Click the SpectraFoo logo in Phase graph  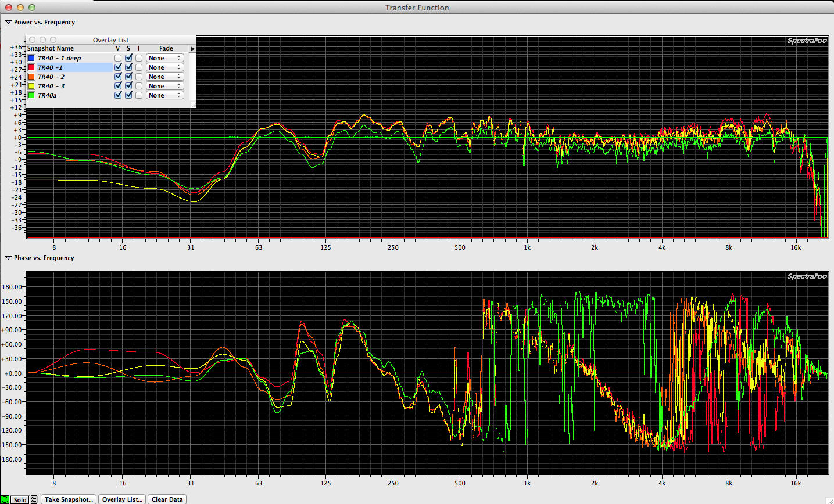pyautogui.click(x=807, y=276)
